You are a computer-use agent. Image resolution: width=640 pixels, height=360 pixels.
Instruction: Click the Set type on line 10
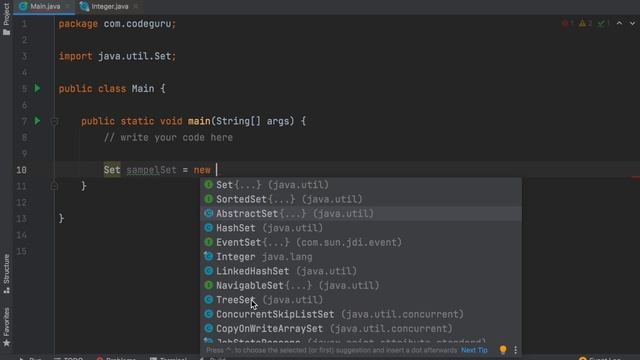[112, 170]
